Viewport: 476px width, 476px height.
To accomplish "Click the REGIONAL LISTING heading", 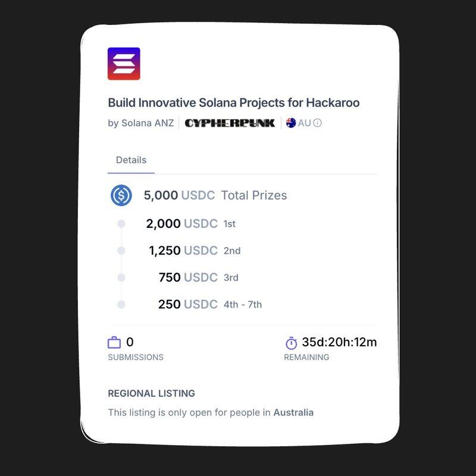I will [151, 393].
